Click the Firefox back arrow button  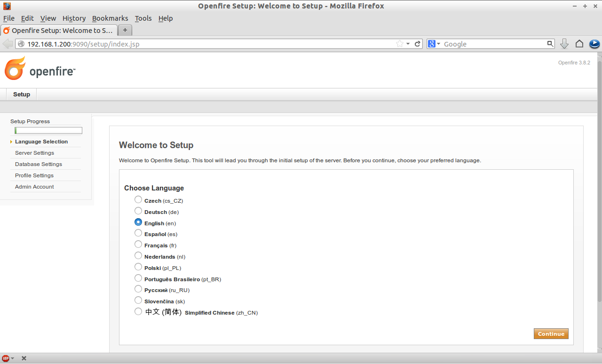coord(8,44)
